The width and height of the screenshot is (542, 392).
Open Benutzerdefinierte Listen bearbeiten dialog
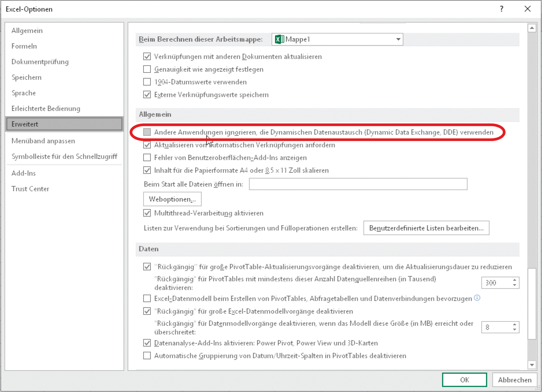[426, 228]
